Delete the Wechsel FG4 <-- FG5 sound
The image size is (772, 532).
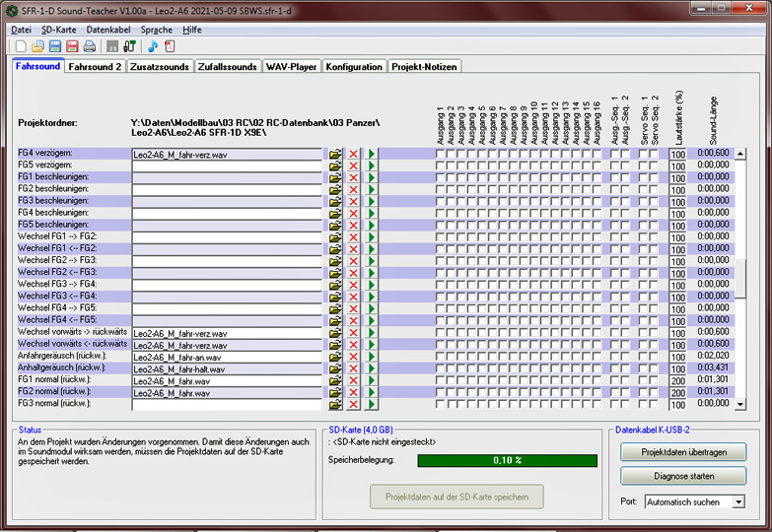click(354, 321)
